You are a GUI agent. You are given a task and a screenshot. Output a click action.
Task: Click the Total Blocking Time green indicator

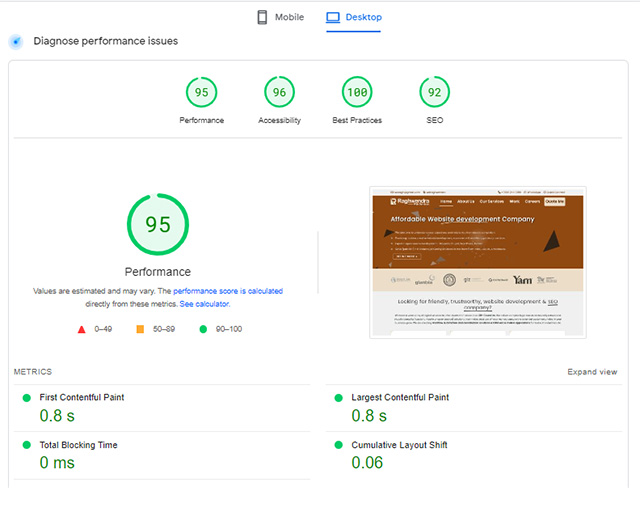pos(27,445)
